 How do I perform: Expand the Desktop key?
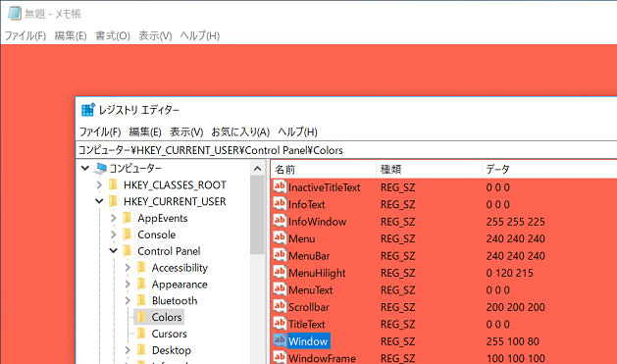pyautogui.click(x=128, y=350)
